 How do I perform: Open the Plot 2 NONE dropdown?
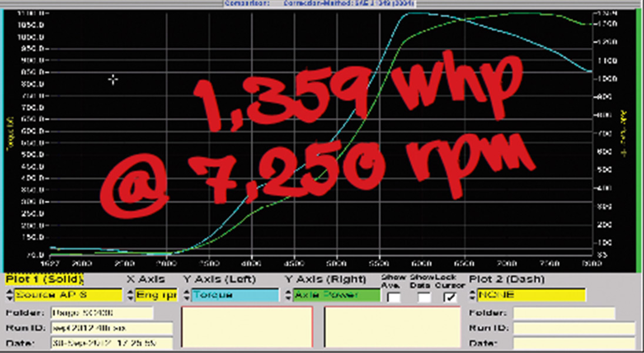[531, 295]
